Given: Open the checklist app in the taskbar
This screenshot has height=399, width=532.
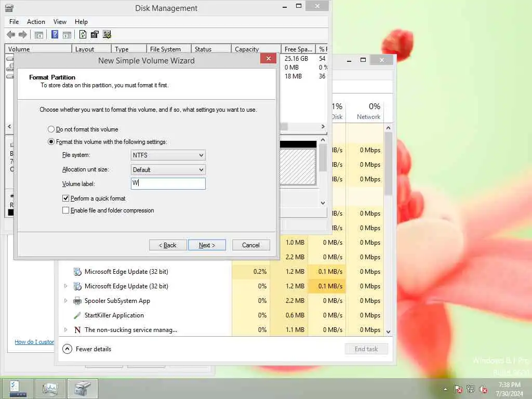Looking at the screenshot, I should click(18, 389).
